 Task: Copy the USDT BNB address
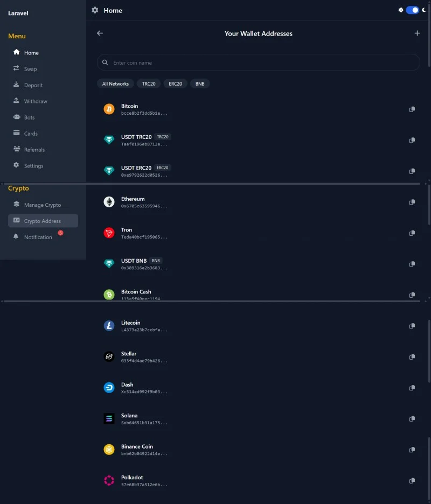pyautogui.click(x=412, y=264)
